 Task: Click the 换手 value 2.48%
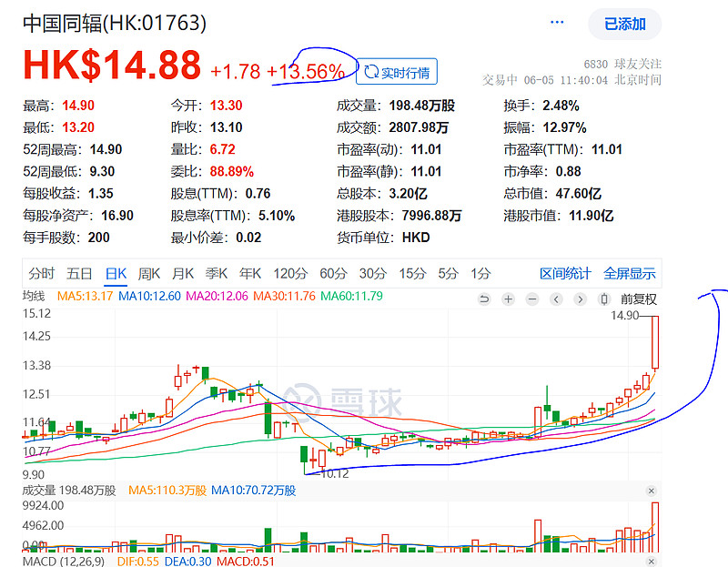(x=561, y=106)
